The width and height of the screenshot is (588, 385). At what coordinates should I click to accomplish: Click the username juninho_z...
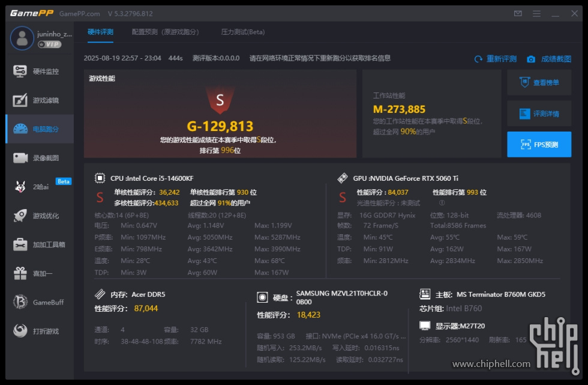[55, 34]
